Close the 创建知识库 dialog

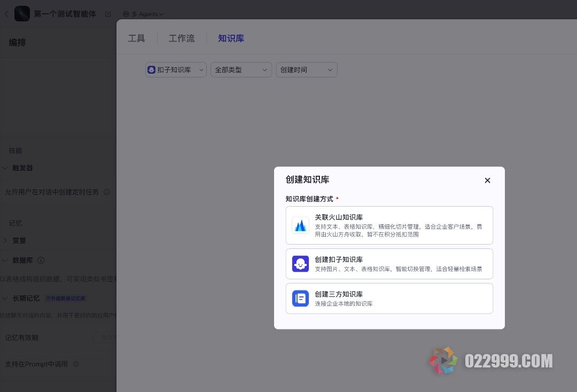click(x=487, y=180)
